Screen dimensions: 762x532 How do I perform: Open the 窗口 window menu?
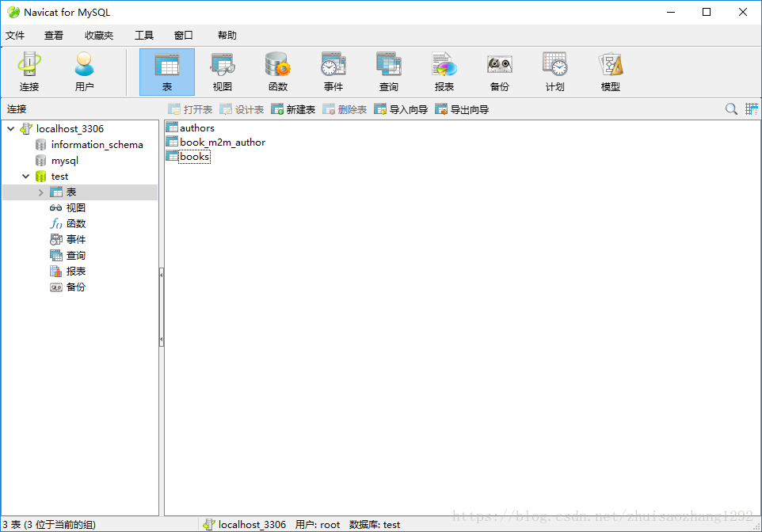pos(183,36)
